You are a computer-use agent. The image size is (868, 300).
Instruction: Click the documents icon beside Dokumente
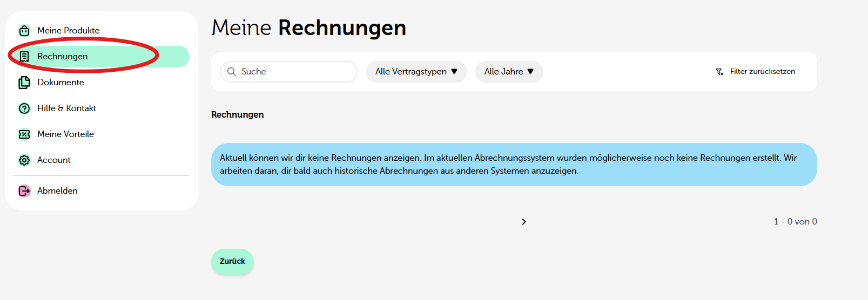tap(24, 83)
